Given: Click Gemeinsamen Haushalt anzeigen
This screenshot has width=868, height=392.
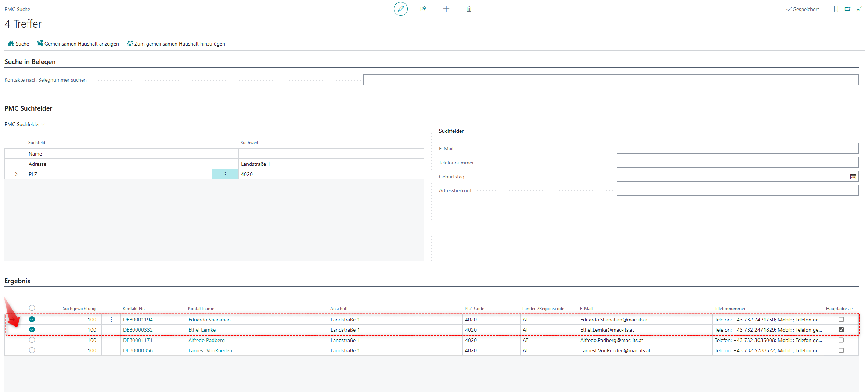Looking at the screenshot, I should click(x=78, y=44).
